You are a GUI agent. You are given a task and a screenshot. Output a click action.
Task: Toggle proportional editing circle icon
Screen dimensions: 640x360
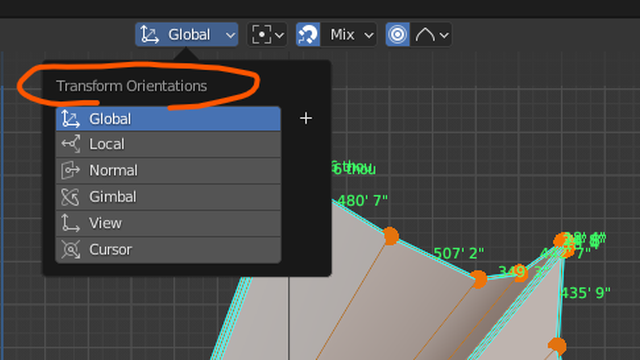pos(398,35)
